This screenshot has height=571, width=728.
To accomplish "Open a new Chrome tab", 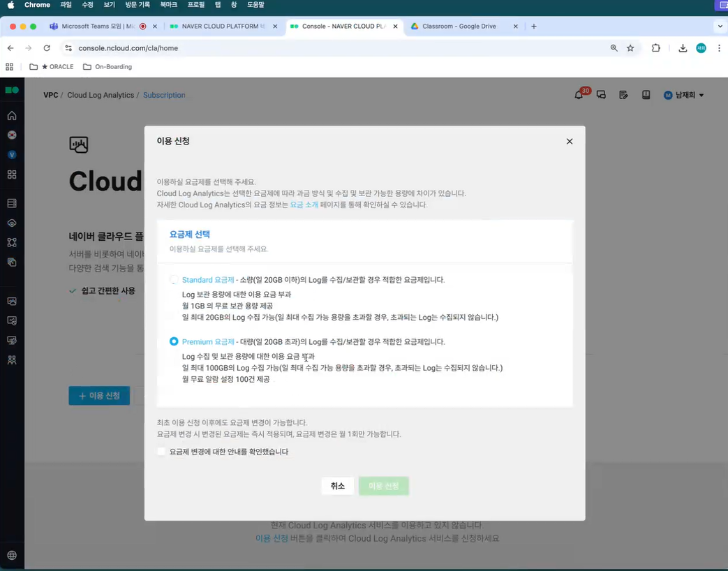I will (x=534, y=27).
